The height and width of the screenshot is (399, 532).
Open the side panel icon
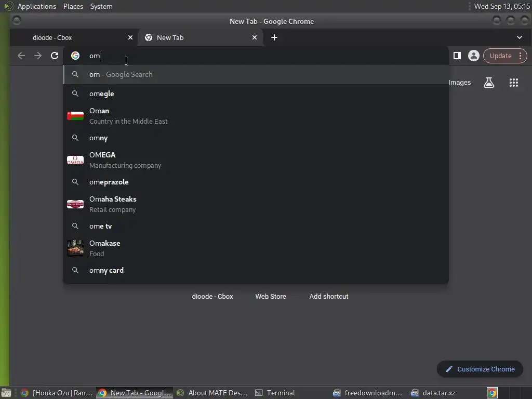(x=457, y=56)
